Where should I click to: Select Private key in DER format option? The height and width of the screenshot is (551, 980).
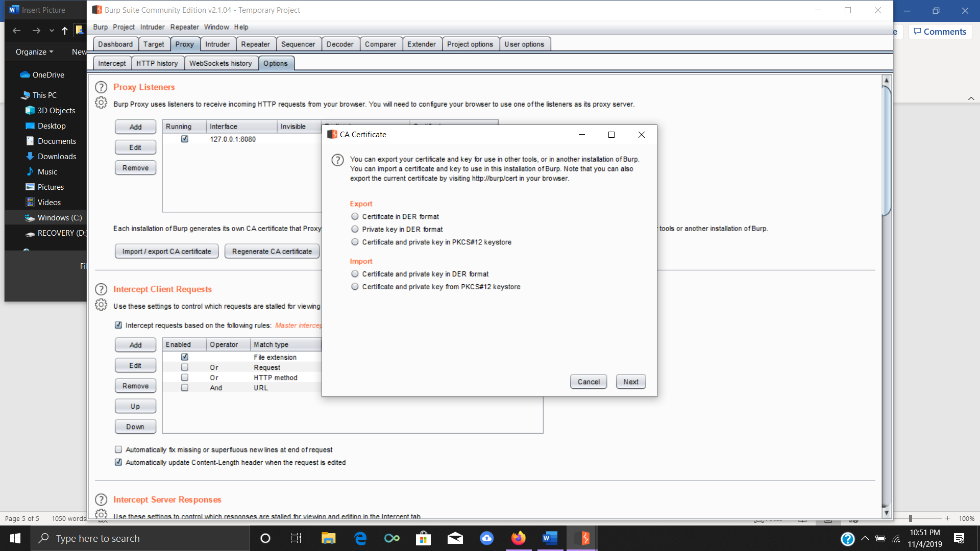pyautogui.click(x=355, y=229)
